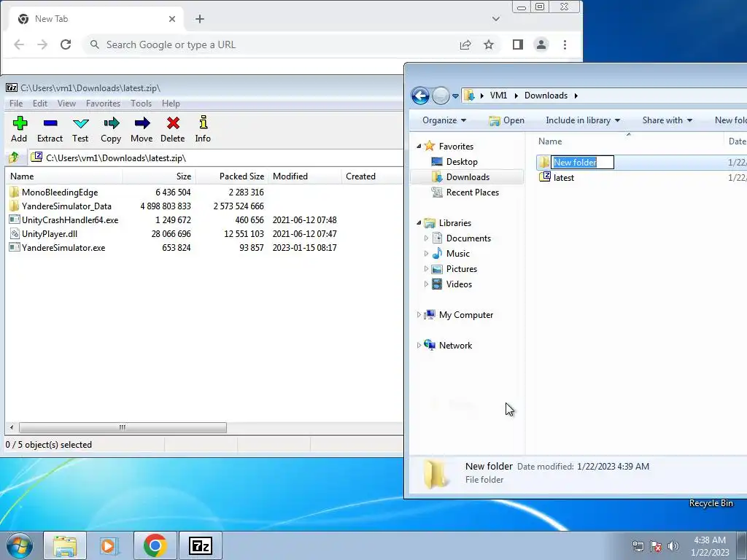This screenshot has width=747, height=560.
Task: Click the Open button in Explorer toolbar
Action: click(506, 120)
